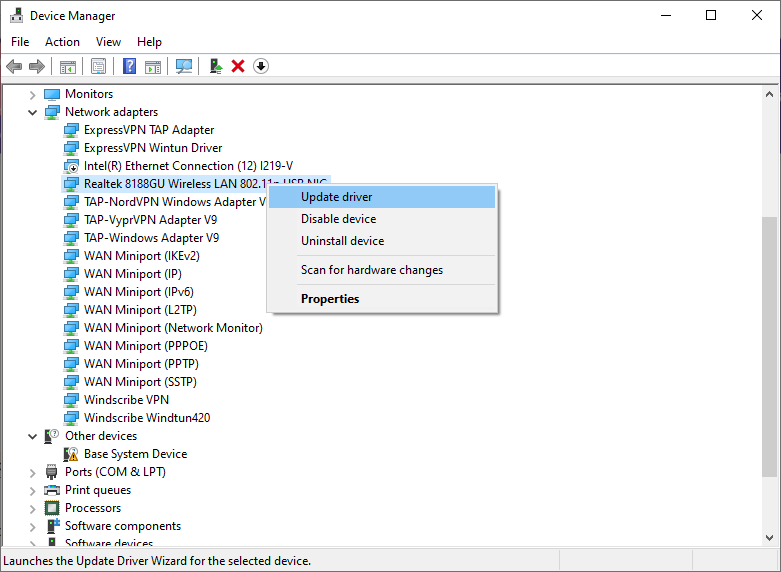Click the Software components icon

[x=53, y=526]
